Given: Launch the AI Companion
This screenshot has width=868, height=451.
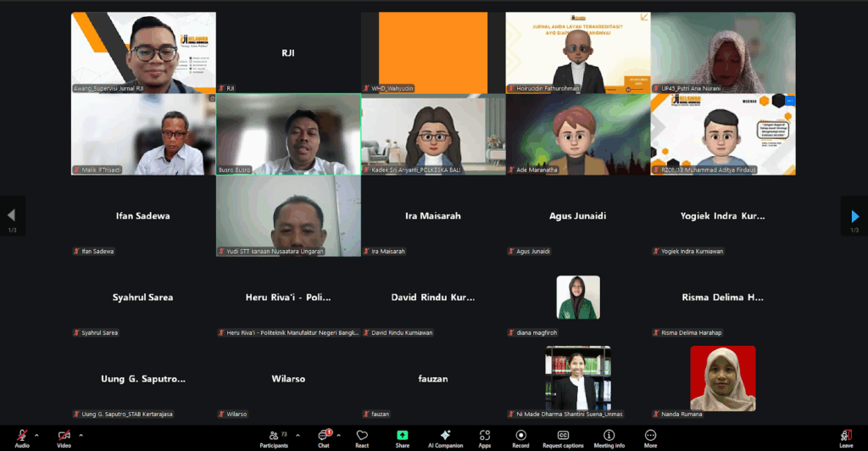Looking at the screenshot, I should 445,437.
